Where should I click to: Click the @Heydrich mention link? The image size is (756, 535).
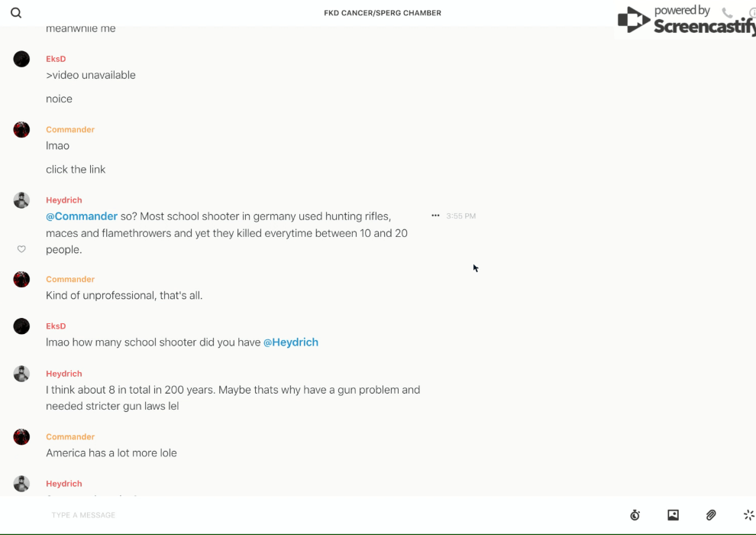click(290, 342)
